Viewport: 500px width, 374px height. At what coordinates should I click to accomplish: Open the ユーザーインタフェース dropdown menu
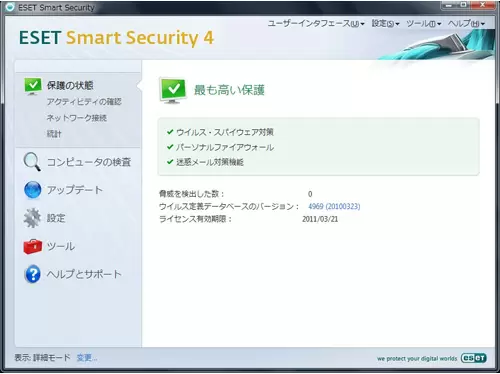coord(316,23)
